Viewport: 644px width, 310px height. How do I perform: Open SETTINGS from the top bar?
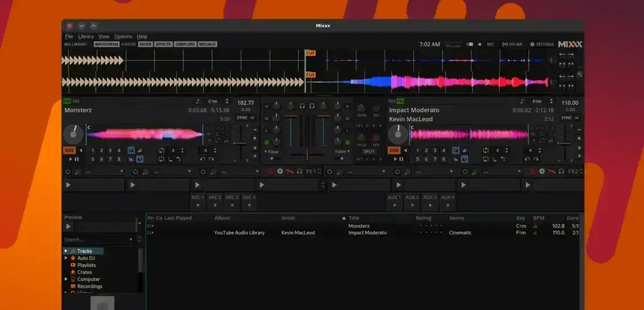point(542,44)
